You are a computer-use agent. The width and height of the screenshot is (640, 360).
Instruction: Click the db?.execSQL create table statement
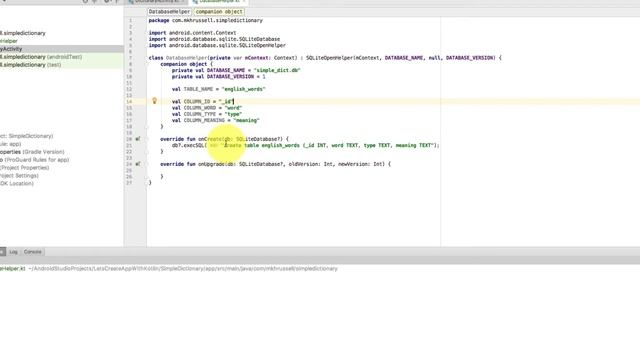click(305, 145)
